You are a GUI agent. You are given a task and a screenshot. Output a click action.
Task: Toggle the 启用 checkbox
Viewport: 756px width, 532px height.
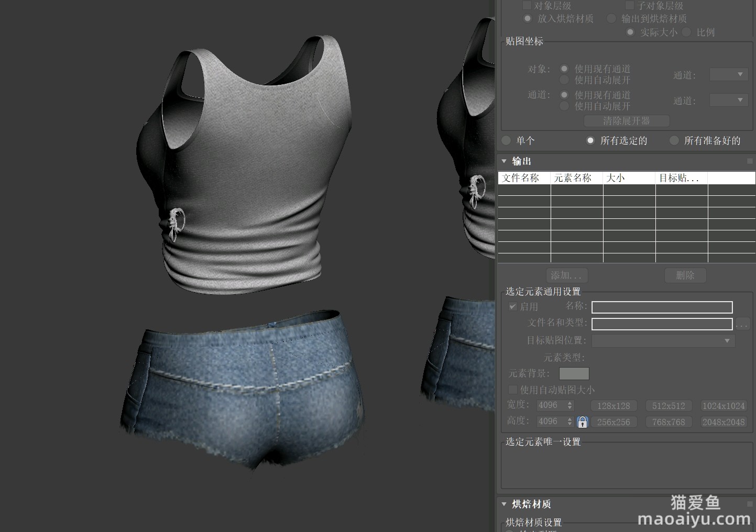[x=513, y=307]
